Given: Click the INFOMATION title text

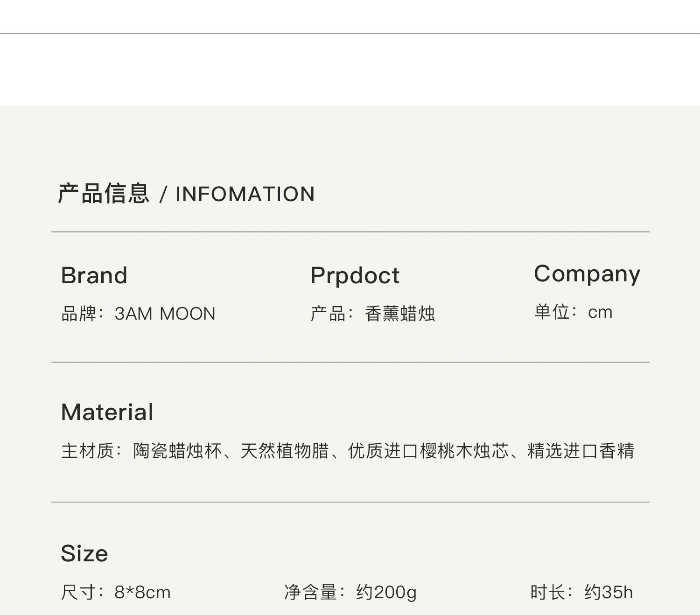Looking at the screenshot, I should [x=245, y=194].
